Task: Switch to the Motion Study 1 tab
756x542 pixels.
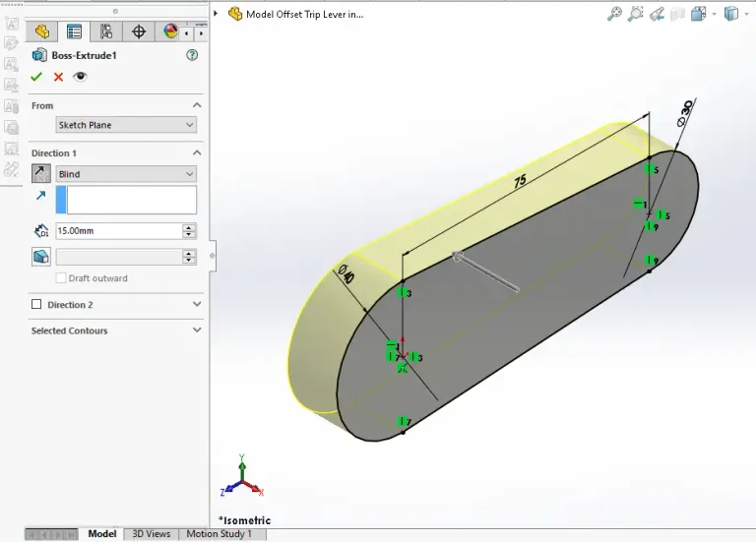Action: [219, 534]
